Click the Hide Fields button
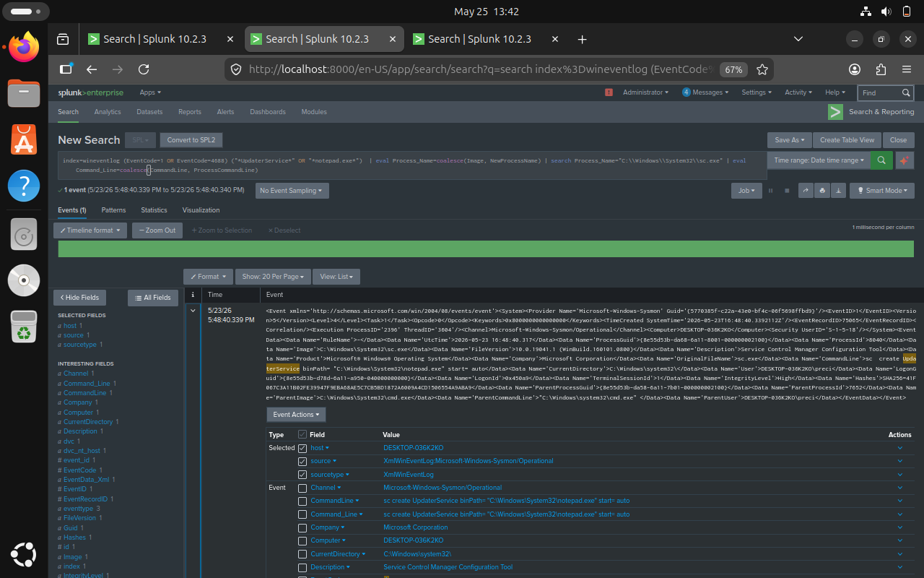The image size is (924, 578). click(80, 298)
